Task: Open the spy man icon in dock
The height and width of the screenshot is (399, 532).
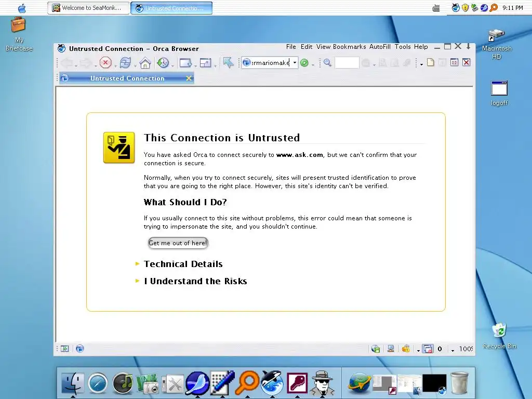Action: pyautogui.click(x=322, y=383)
